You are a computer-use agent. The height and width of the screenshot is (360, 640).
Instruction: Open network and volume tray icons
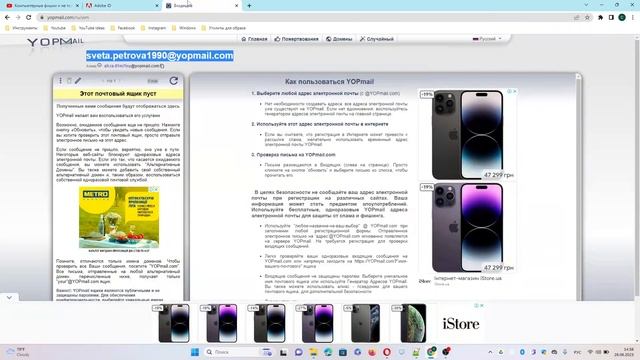[x=598, y=352]
